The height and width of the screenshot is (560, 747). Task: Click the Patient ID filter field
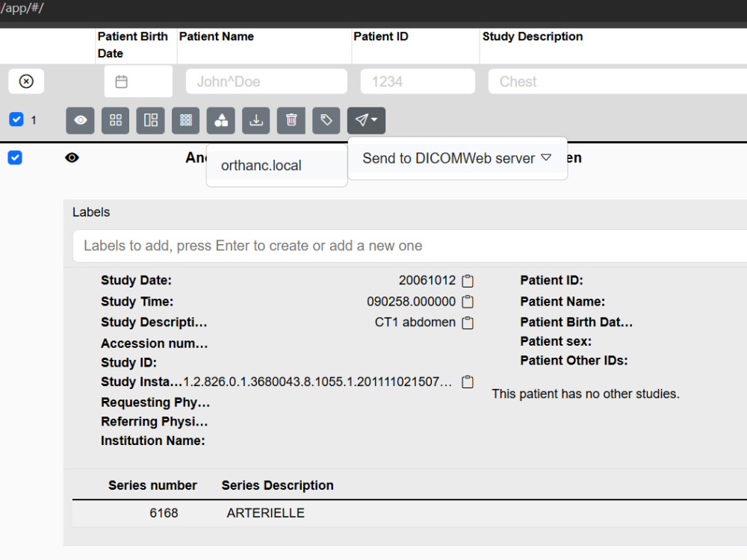(418, 81)
